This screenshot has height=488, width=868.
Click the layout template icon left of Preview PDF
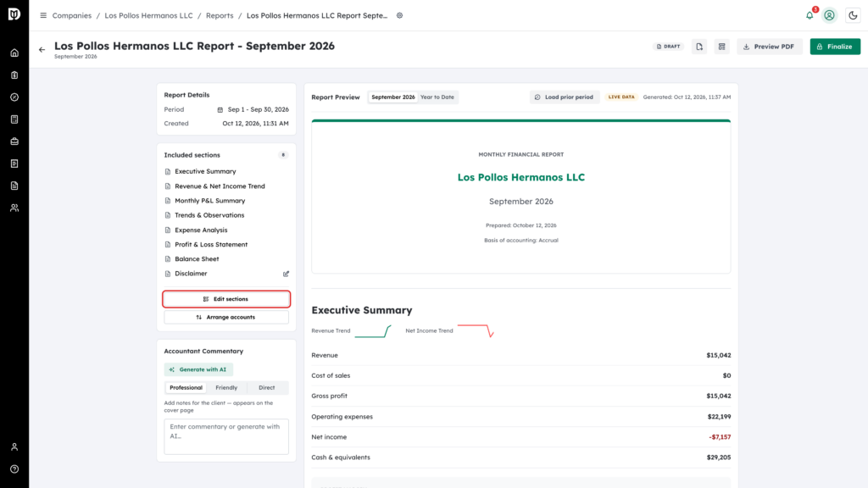[x=722, y=47]
